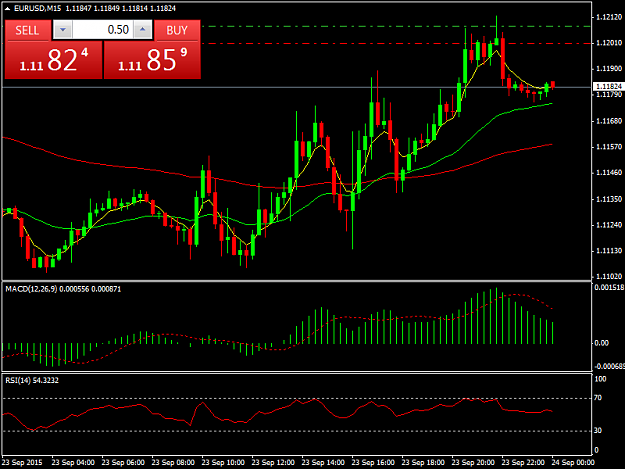The width and height of the screenshot is (625, 469).
Task: Click time axis label 23 Sep 06:00
Action: [123, 463]
